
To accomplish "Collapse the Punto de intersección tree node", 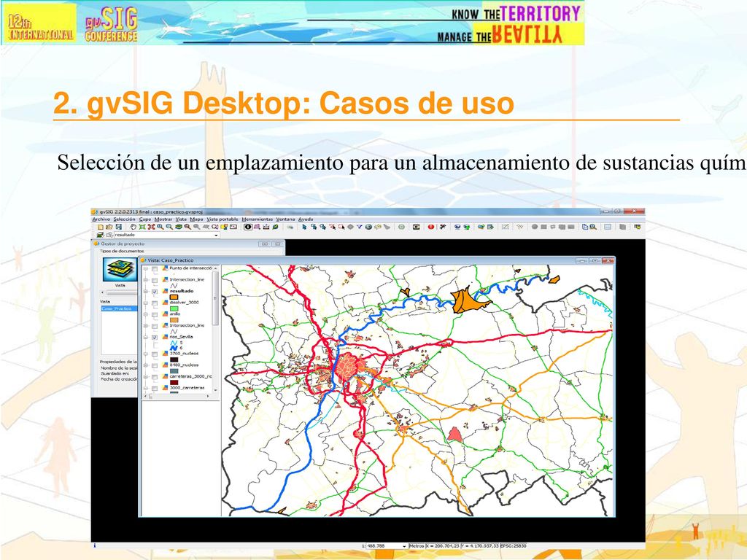I will pos(145,269).
